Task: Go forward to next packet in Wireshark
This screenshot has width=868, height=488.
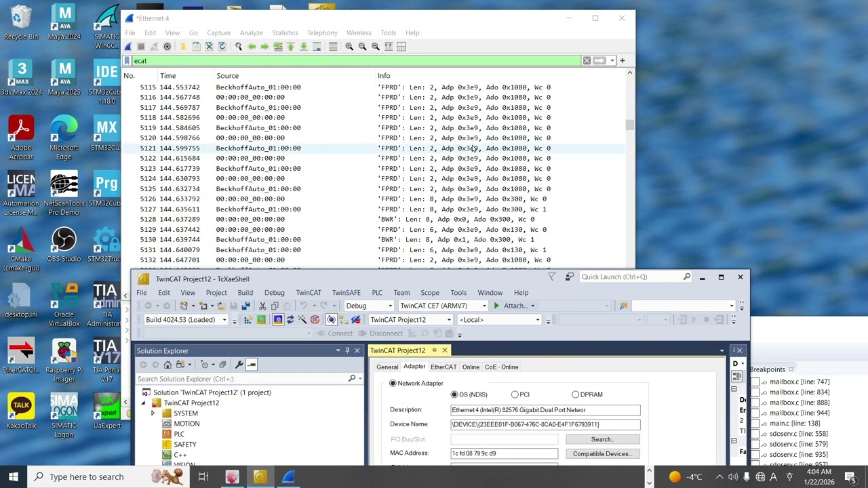Action: click(x=264, y=46)
